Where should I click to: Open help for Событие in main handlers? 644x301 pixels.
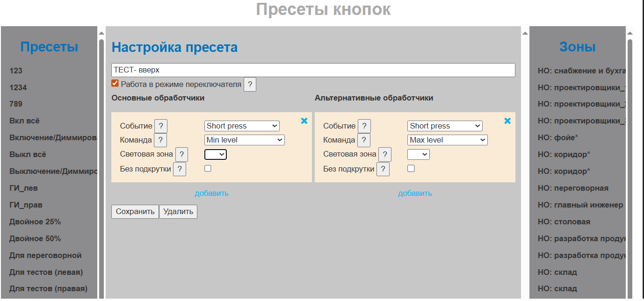tap(161, 126)
